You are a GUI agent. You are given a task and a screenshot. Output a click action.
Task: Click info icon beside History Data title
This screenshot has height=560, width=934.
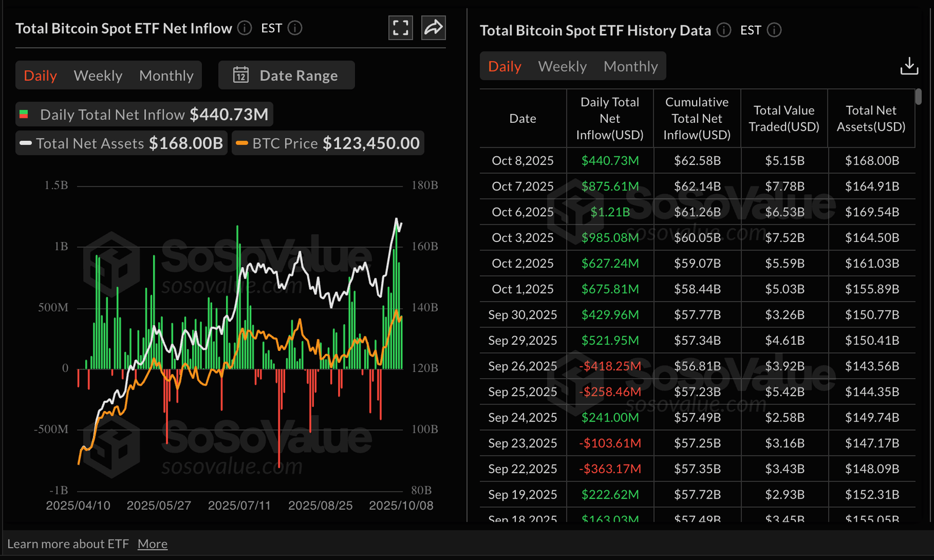click(x=724, y=30)
